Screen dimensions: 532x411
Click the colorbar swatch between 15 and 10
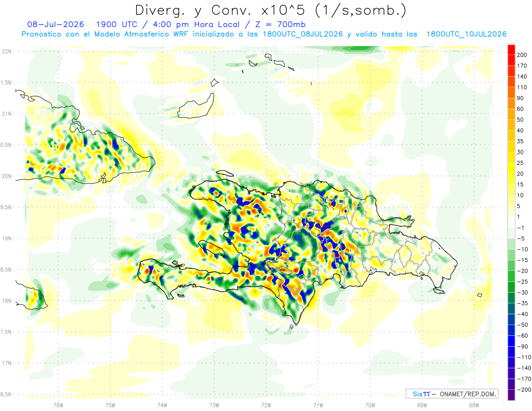511,189
